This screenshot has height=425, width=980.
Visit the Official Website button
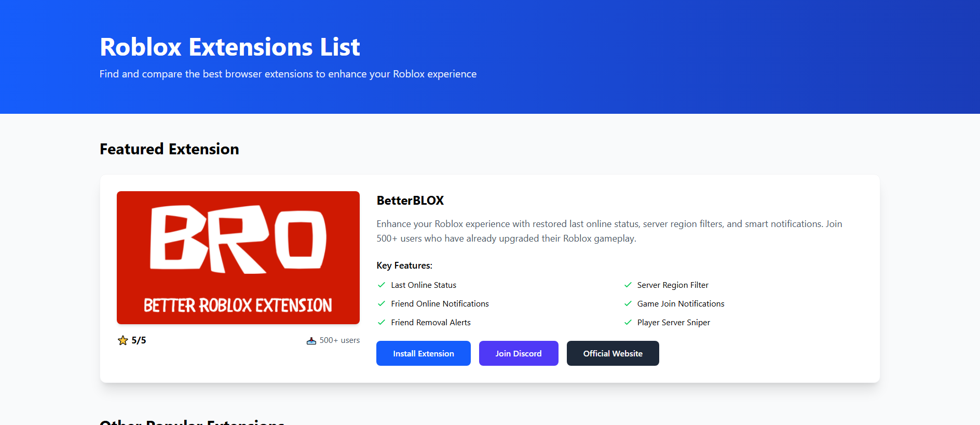(613, 353)
